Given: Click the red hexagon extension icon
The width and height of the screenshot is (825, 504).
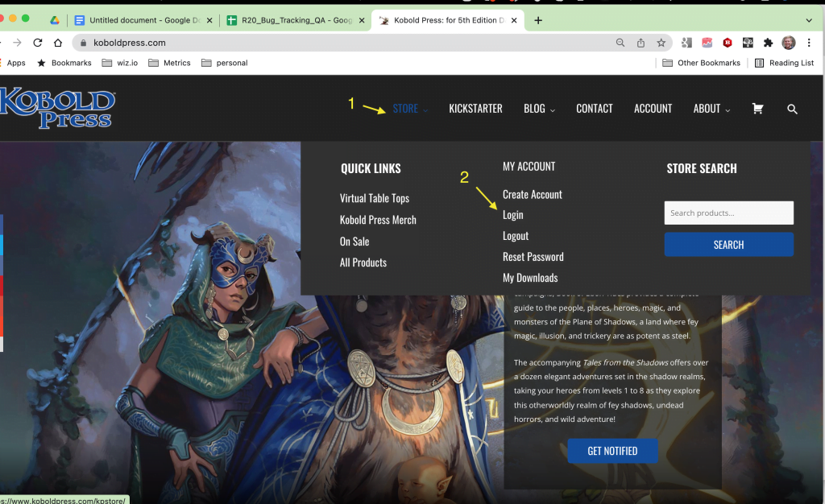Looking at the screenshot, I should (728, 43).
